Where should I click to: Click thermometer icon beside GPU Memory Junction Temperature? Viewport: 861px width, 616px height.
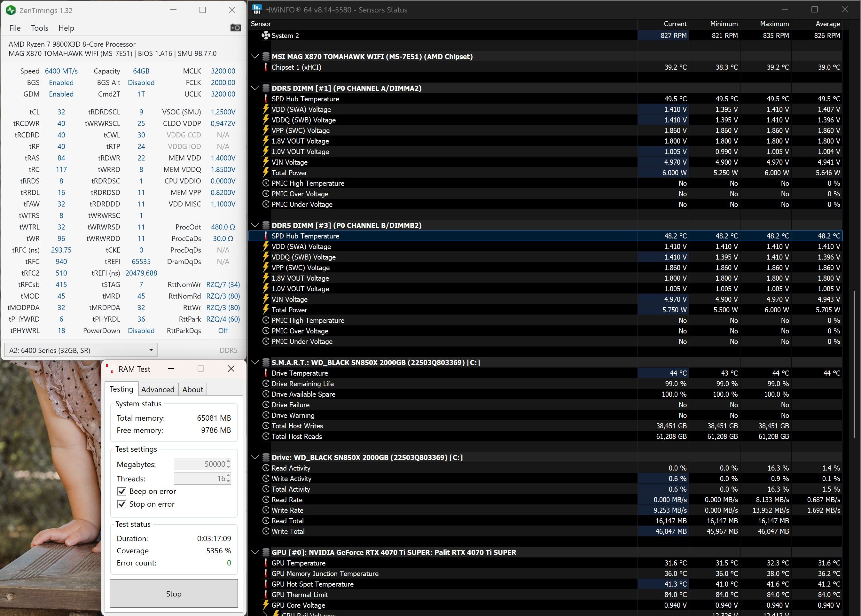coord(266,573)
